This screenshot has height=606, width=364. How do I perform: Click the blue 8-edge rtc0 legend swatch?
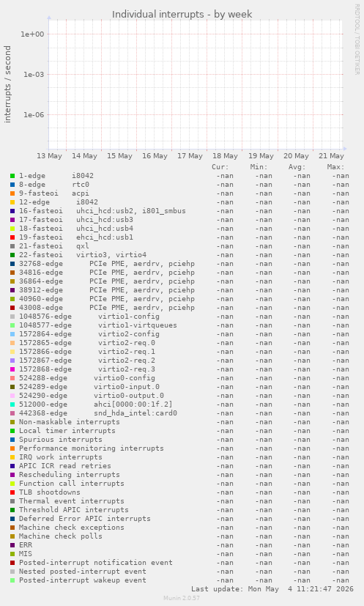pos(12,185)
